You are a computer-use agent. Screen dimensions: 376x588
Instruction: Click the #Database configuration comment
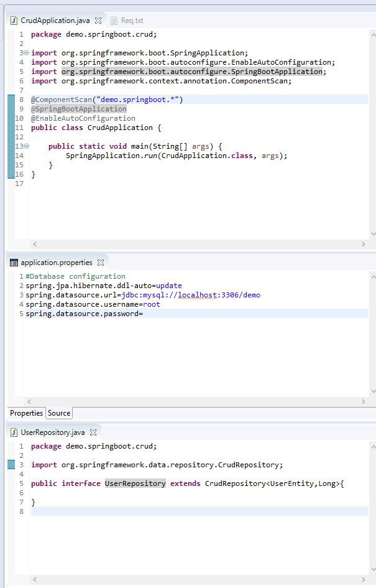75,276
